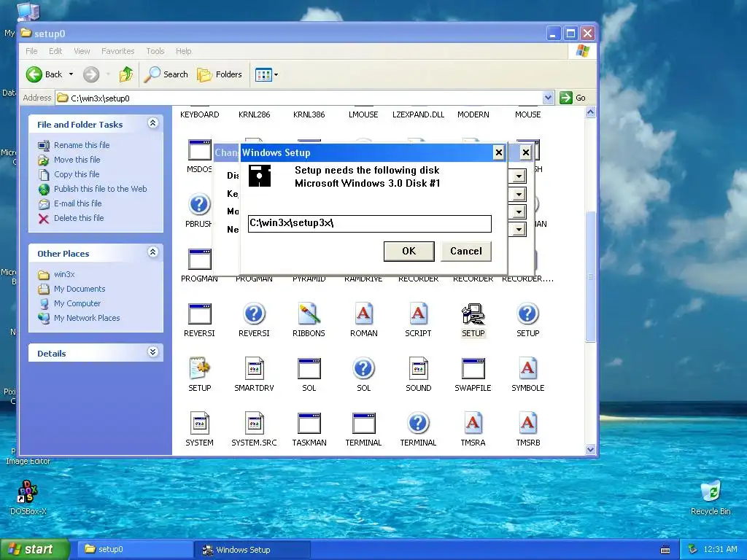Viewport: 747px width, 560px height.
Task: Open win3x folder in Other Places
Action: tap(64, 274)
